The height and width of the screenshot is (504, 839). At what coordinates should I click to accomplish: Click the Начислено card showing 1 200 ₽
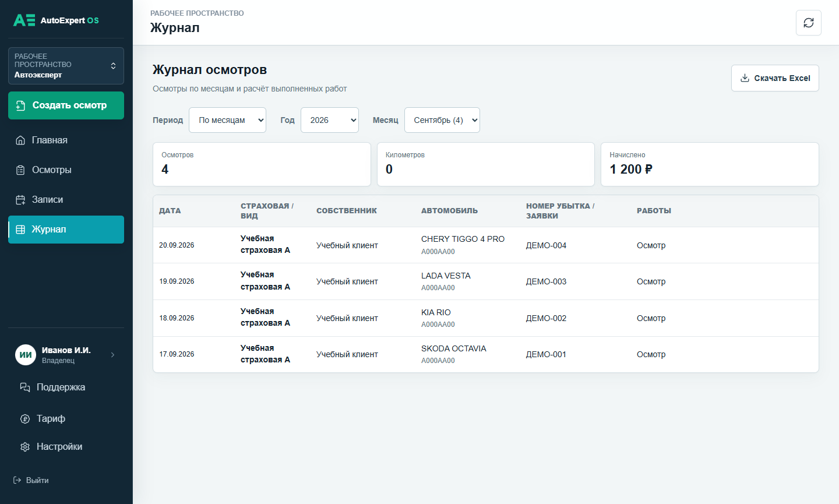(710, 164)
